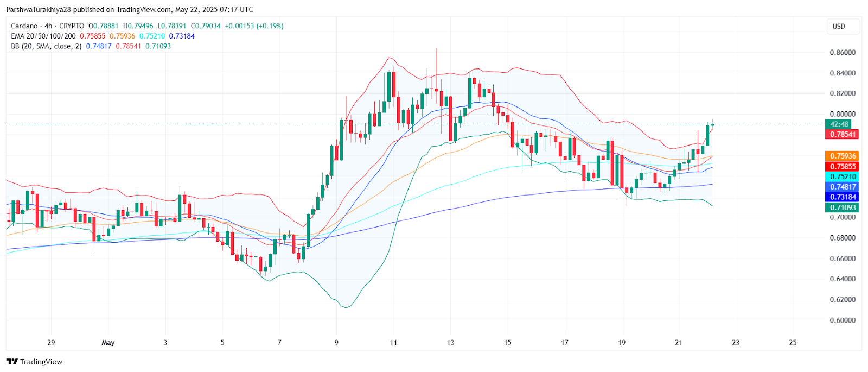Click the blue 0.74817 basis price tag
The image size is (868, 372).
[843, 187]
